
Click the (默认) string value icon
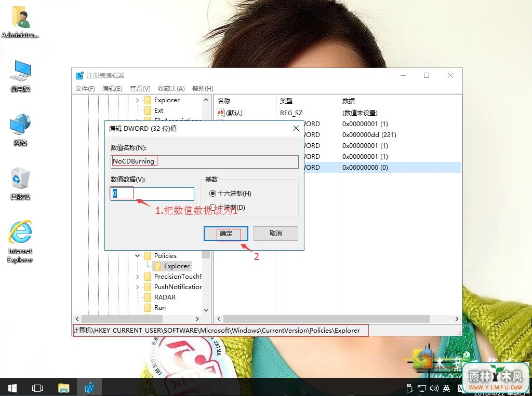point(220,113)
